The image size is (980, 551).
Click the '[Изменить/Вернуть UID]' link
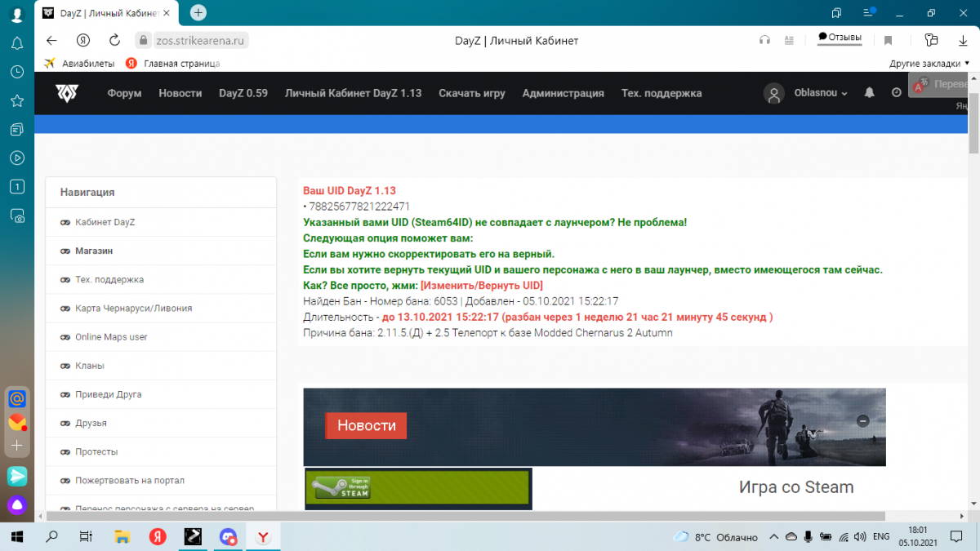pyautogui.click(x=482, y=286)
